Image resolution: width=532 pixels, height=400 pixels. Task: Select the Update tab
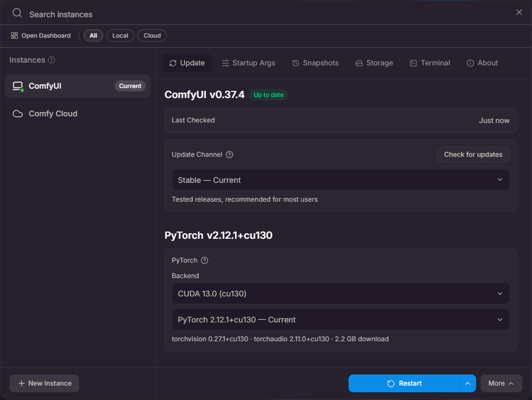pyautogui.click(x=187, y=63)
